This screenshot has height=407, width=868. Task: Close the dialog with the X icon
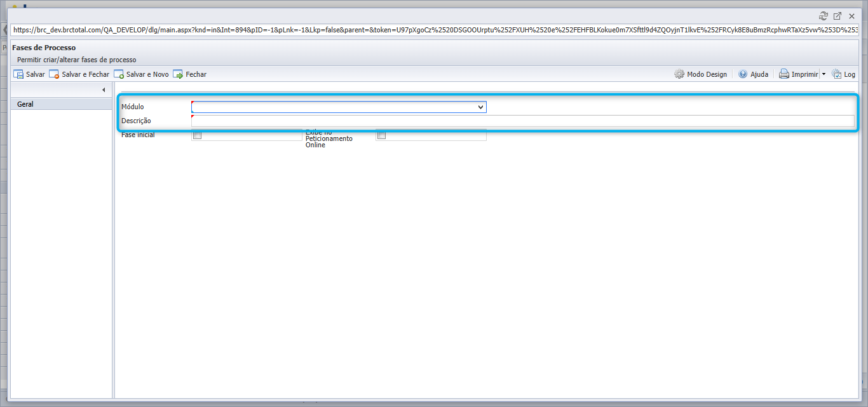851,16
